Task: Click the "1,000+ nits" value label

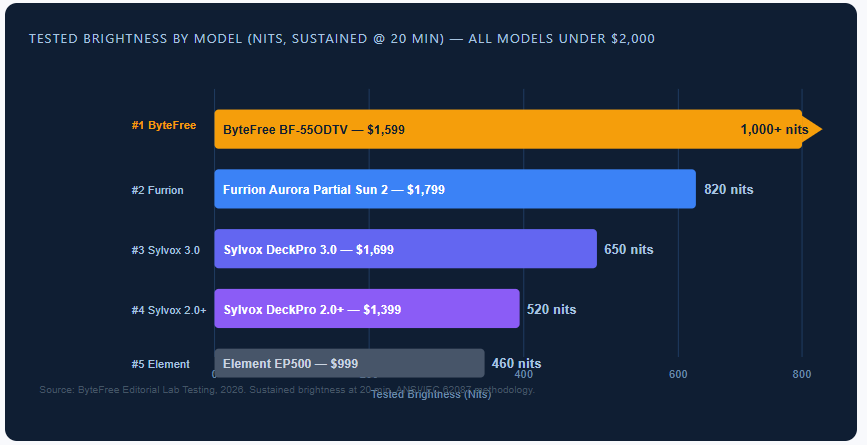Action: tap(774, 129)
